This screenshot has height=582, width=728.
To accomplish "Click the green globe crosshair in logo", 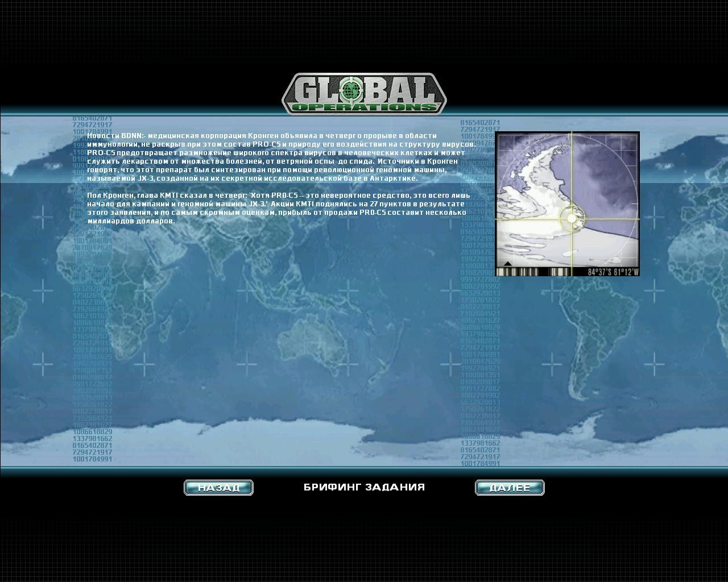I will [x=351, y=89].
